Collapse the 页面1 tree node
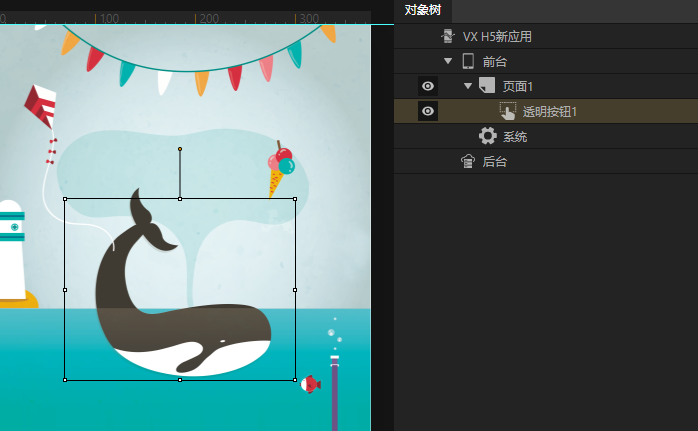This screenshot has height=431, width=698. (x=467, y=86)
